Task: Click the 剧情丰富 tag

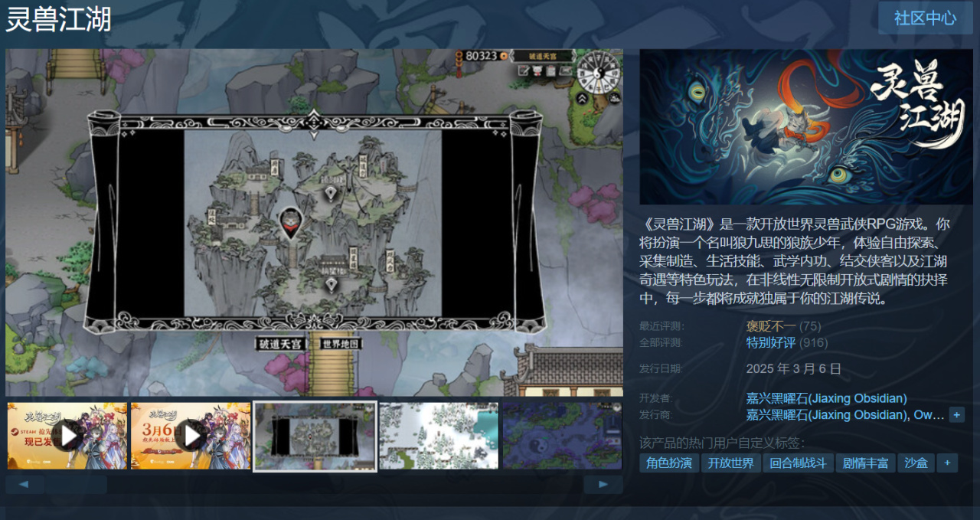Action: tap(865, 463)
